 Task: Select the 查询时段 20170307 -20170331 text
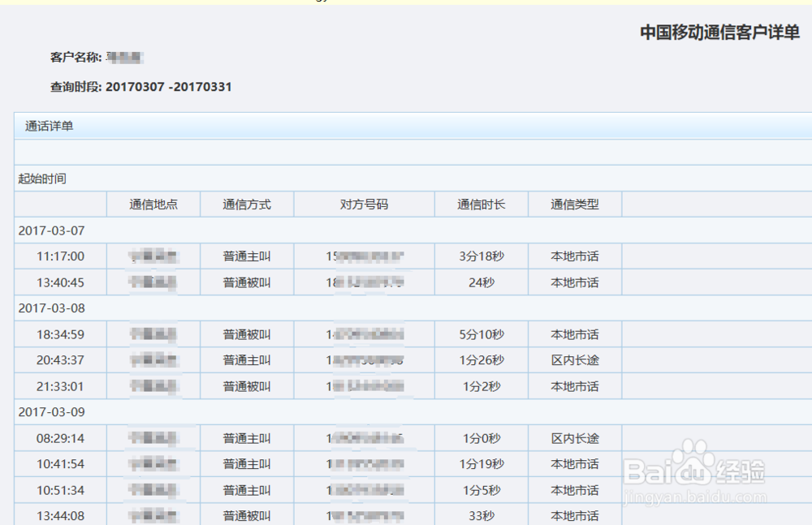pos(140,87)
